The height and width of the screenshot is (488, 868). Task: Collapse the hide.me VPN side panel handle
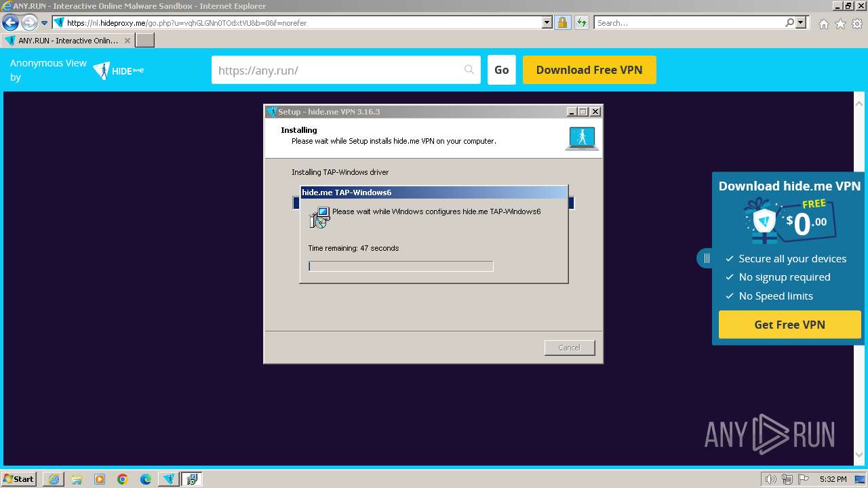(705, 258)
